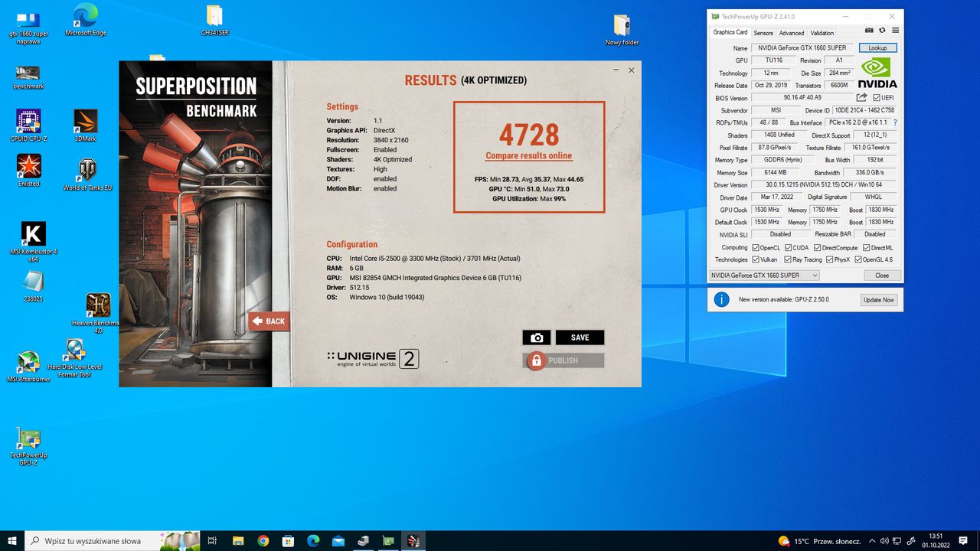
Task: Click Close button in GPU-Z
Action: click(x=882, y=275)
